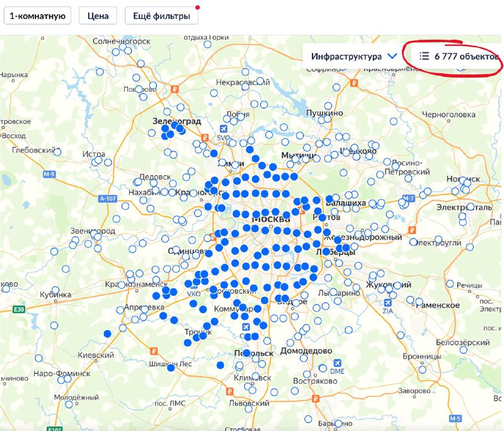
Task: Click the toll ruble icon near Шишкин Лес
Action: click(154, 352)
